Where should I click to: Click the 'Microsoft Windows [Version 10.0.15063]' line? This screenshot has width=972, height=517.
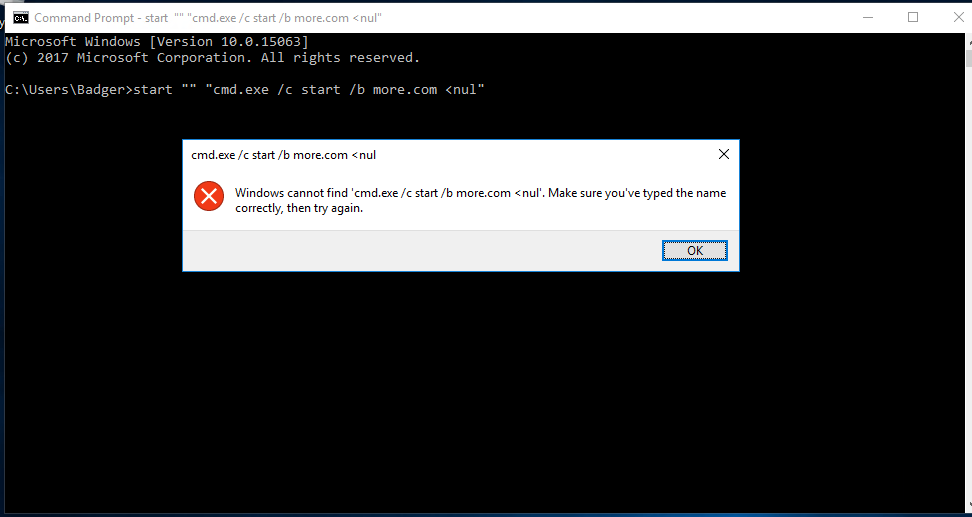156,42
